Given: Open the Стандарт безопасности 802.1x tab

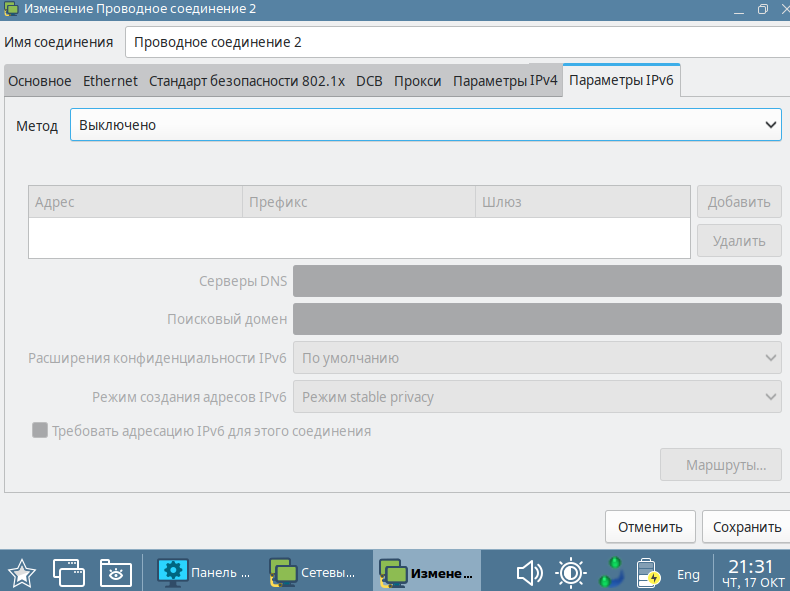Looking at the screenshot, I should point(247,81).
